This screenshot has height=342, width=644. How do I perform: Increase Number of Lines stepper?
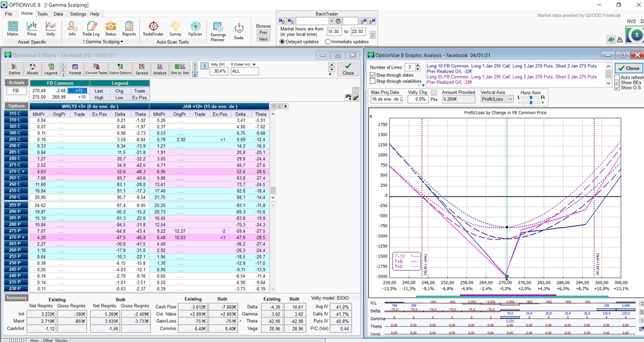point(418,65)
